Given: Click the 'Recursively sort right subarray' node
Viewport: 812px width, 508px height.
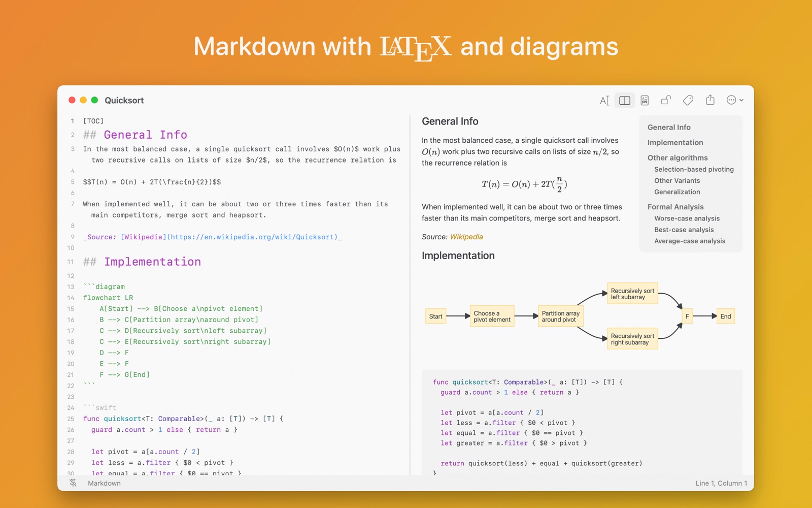Looking at the screenshot, I should [x=632, y=339].
